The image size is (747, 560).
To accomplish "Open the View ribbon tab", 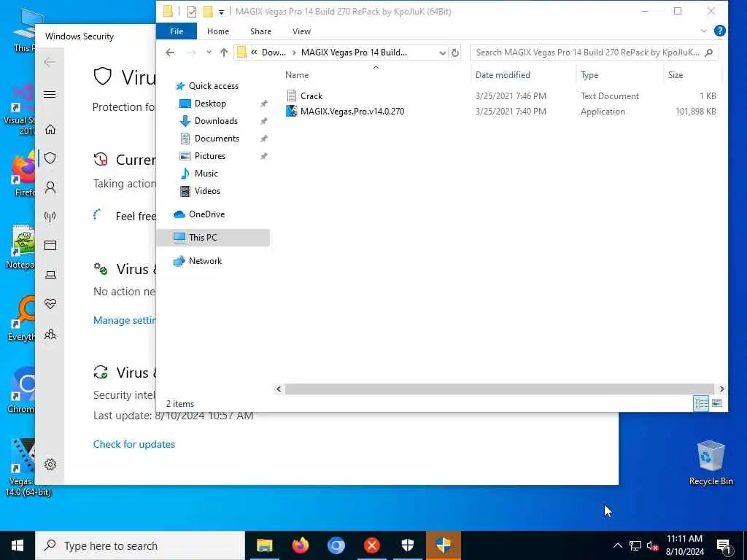I will pos(301,31).
